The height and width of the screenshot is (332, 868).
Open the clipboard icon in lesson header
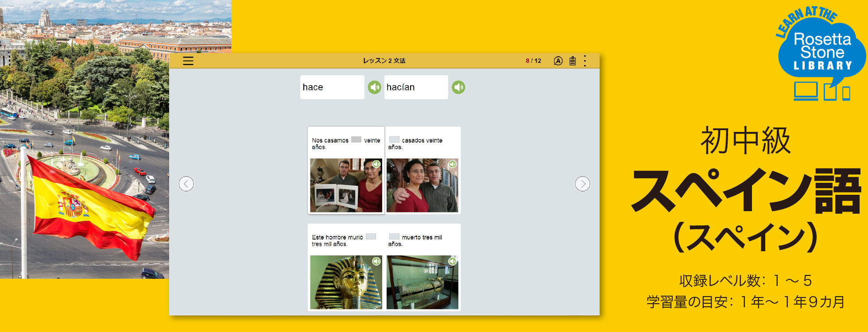573,61
